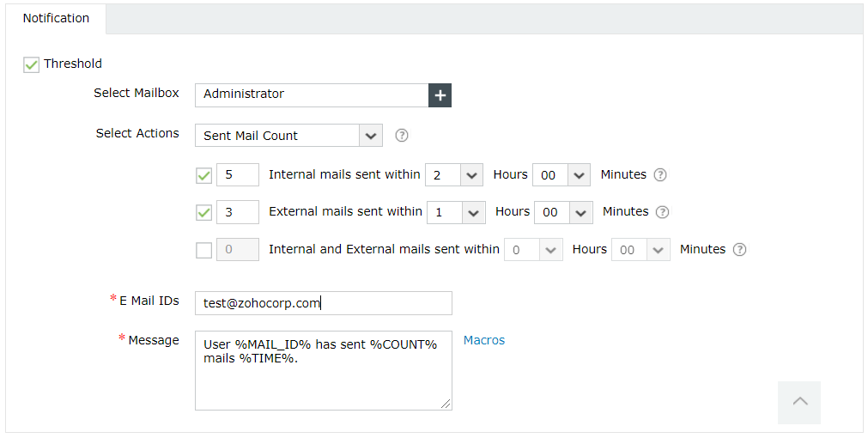Screen dimensions: 868x438
Task: Click help icon next to Select Actions dropdown
Action: (401, 136)
